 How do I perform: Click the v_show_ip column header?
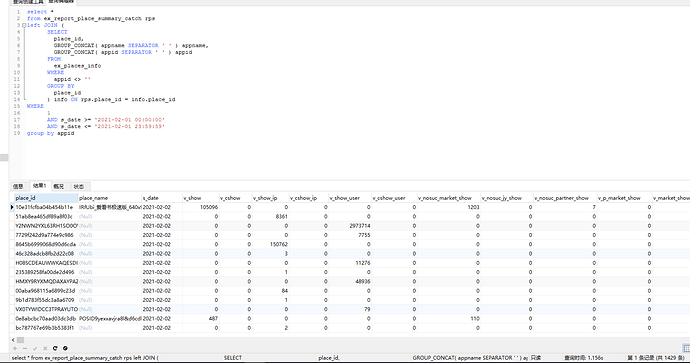[x=270, y=198]
